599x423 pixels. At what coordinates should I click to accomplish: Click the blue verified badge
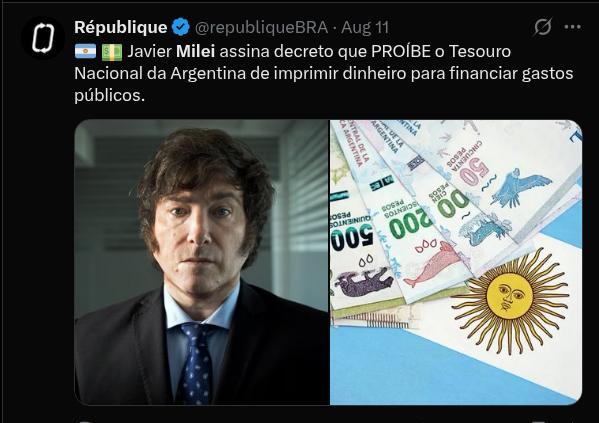click(180, 27)
